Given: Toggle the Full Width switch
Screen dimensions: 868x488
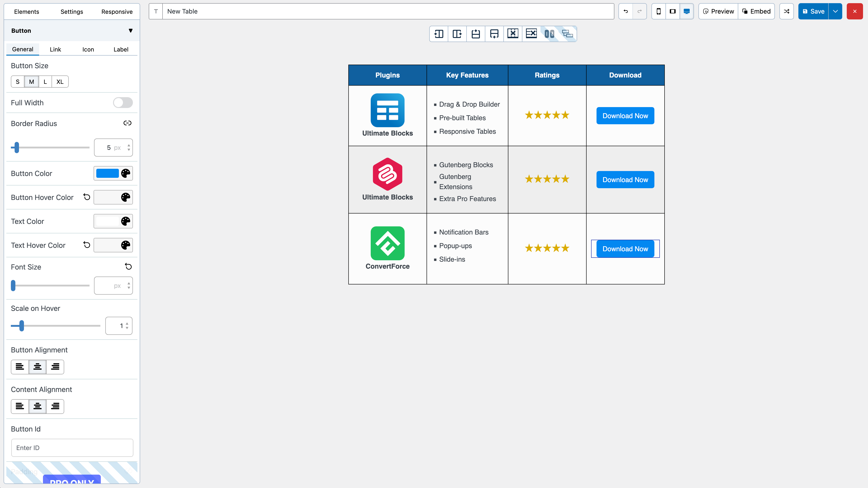Looking at the screenshot, I should (123, 103).
